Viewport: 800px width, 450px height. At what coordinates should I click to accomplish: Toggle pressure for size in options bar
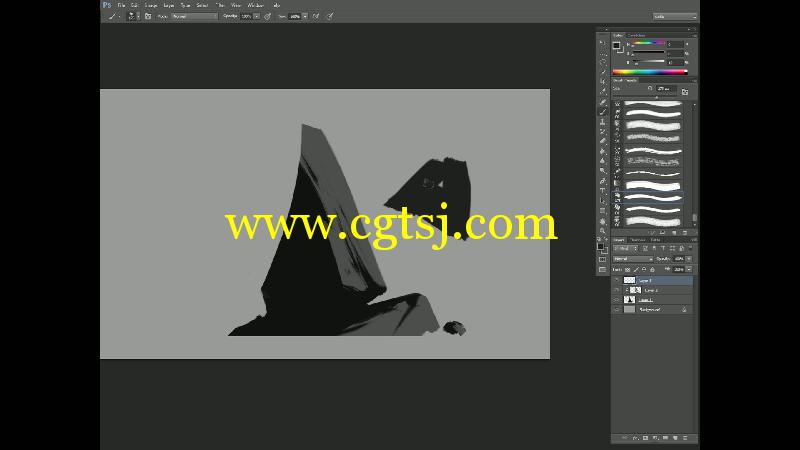tap(330, 16)
